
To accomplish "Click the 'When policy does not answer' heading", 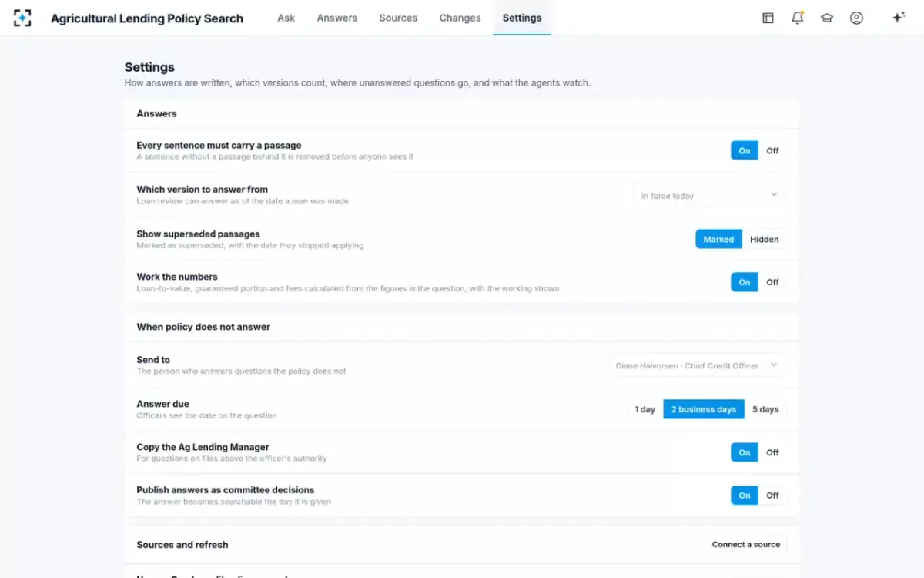I will 203,327.
